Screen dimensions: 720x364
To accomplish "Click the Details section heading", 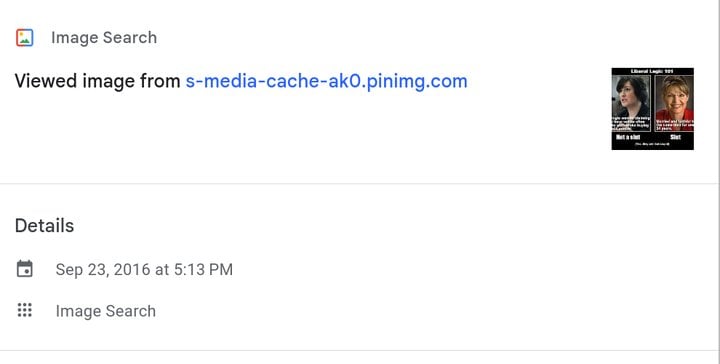I will (45, 226).
